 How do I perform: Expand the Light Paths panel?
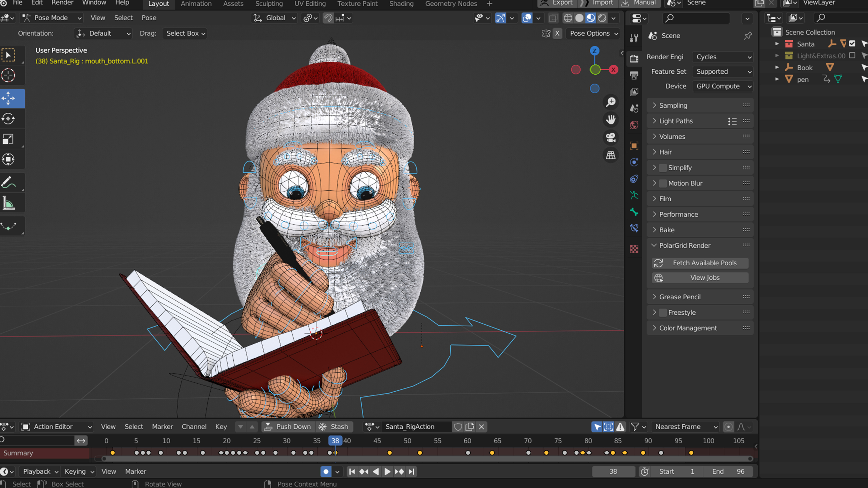pos(700,121)
